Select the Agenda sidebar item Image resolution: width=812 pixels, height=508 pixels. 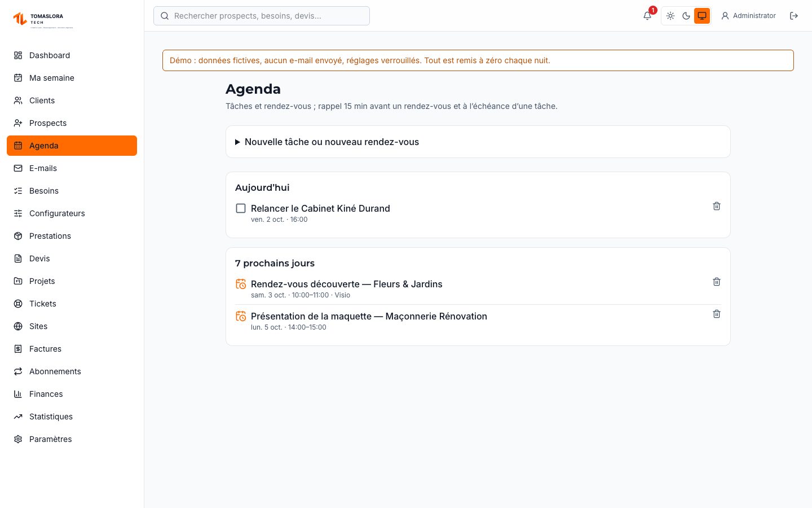point(72,146)
